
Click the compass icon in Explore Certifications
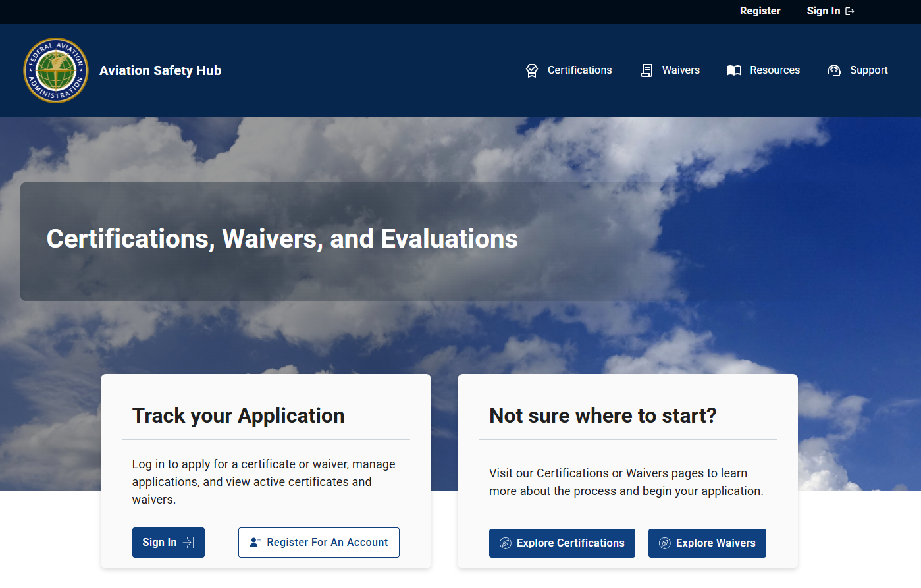click(506, 543)
